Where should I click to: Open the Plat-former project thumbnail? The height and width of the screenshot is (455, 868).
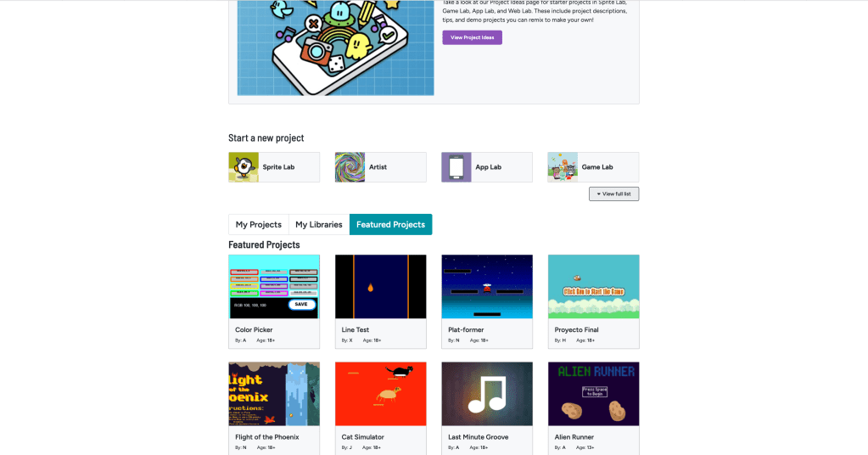[487, 287]
